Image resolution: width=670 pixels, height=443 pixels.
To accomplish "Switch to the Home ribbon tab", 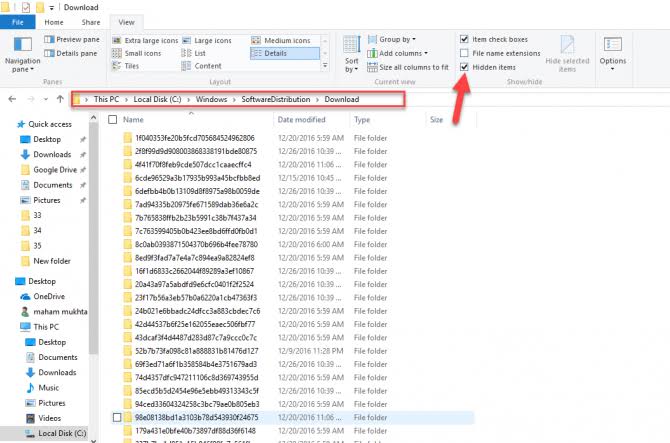I will point(54,22).
